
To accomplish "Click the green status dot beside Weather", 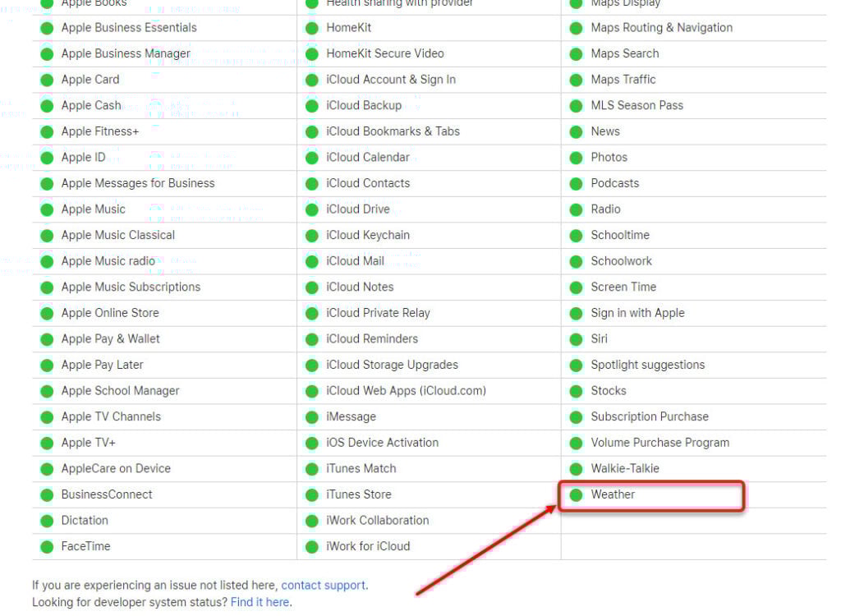I will coord(577,494).
